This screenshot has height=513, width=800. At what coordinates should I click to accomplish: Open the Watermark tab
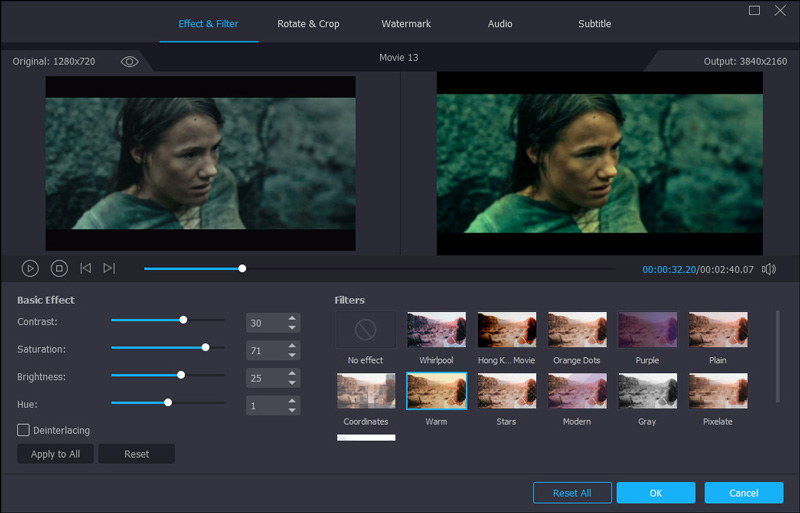click(x=406, y=24)
